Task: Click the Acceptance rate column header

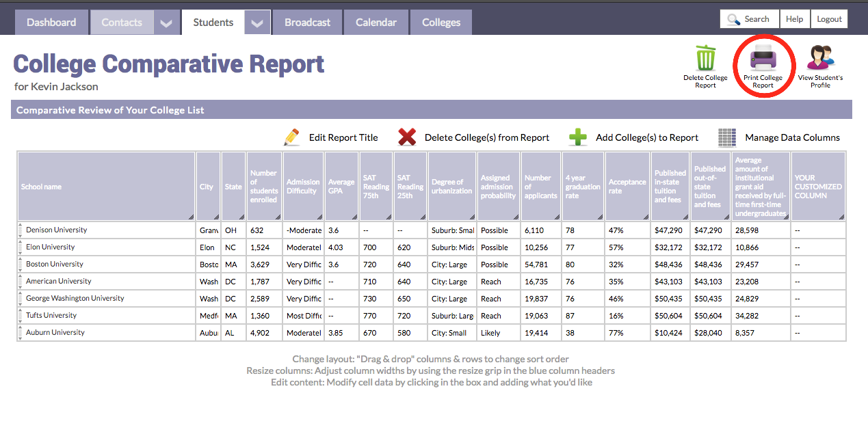Action: click(x=628, y=187)
